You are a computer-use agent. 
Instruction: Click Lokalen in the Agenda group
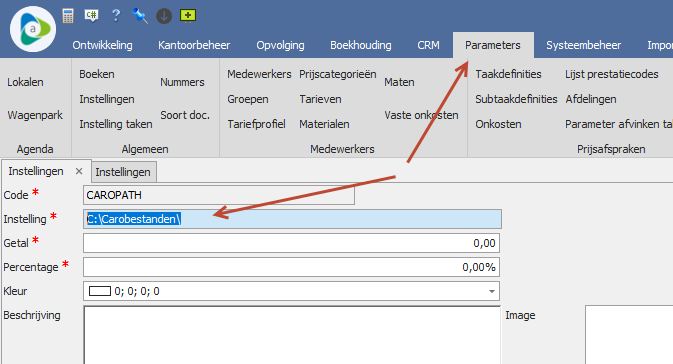pyautogui.click(x=25, y=82)
